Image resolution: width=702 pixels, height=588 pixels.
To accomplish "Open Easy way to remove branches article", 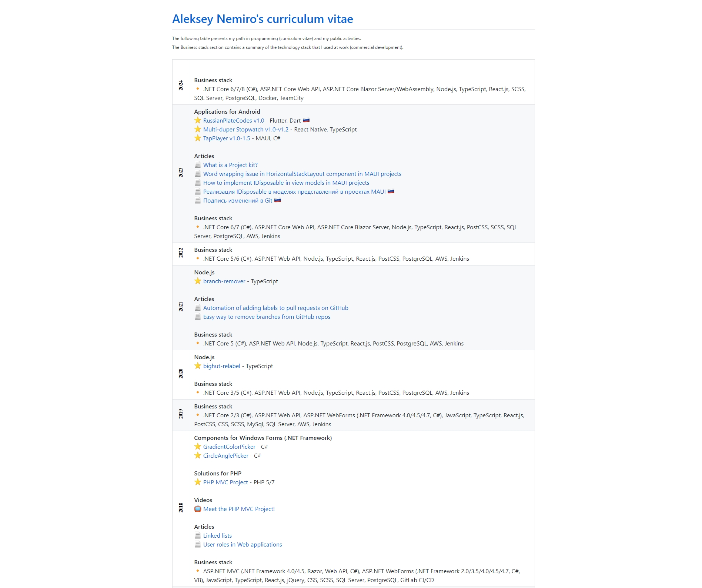I will (267, 317).
